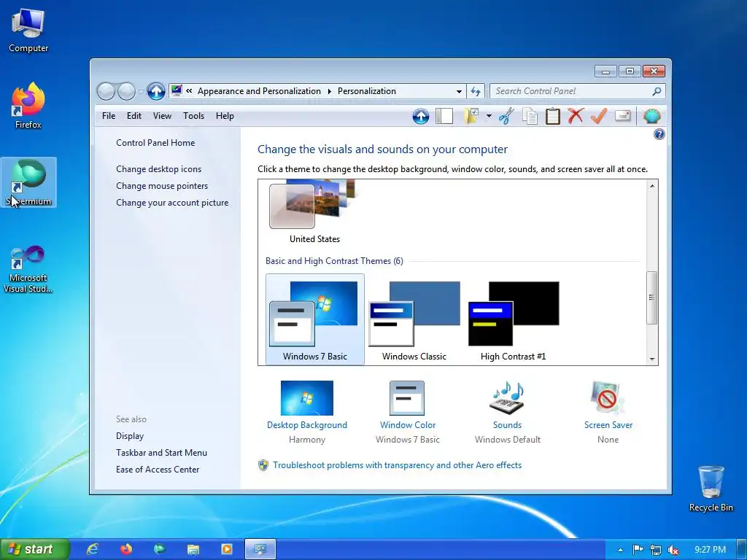Open the file explorer taskbar icon

(x=193, y=549)
